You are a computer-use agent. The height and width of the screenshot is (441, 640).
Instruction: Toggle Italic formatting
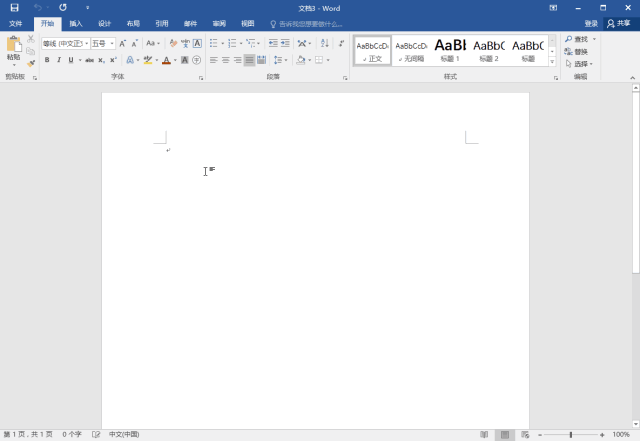(59, 60)
